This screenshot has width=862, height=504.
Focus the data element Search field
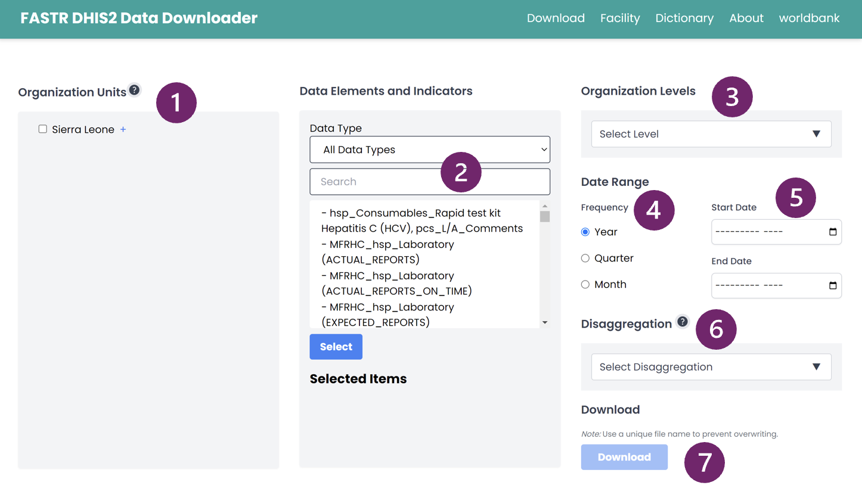point(430,182)
